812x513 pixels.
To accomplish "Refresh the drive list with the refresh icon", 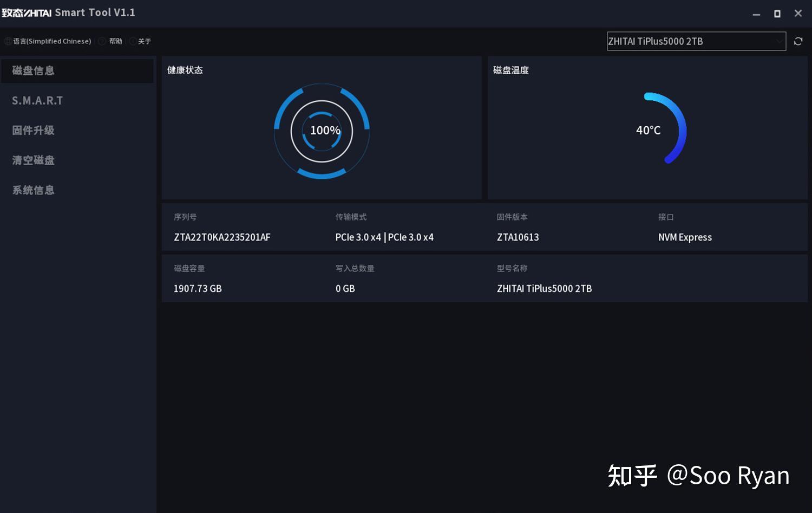I will tap(798, 41).
